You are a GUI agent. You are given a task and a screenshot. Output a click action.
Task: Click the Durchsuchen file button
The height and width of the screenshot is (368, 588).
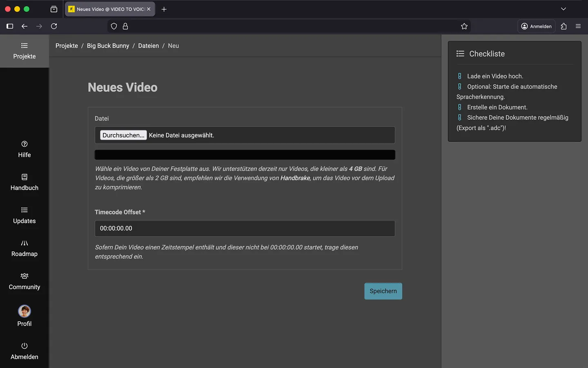point(123,135)
